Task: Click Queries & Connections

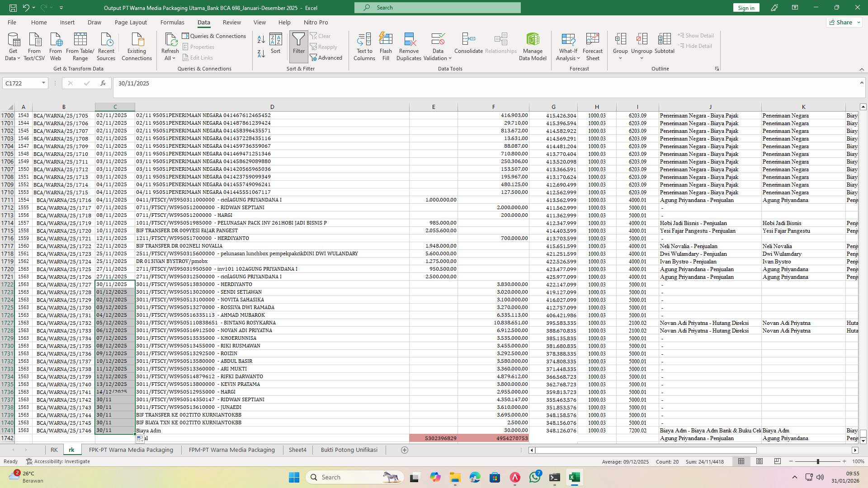Action: (214, 36)
